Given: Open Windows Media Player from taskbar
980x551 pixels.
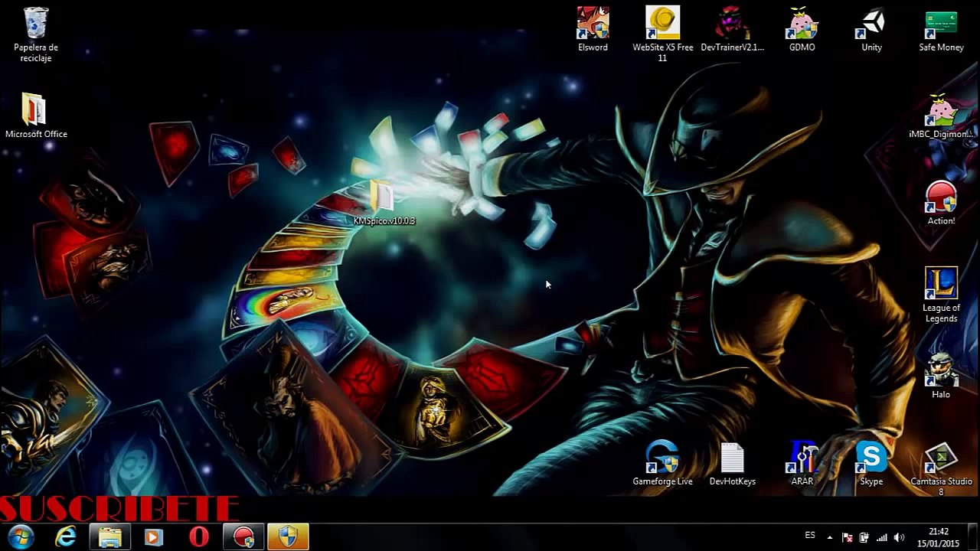Looking at the screenshot, I should pyautogui.click(x=154, y=537).
